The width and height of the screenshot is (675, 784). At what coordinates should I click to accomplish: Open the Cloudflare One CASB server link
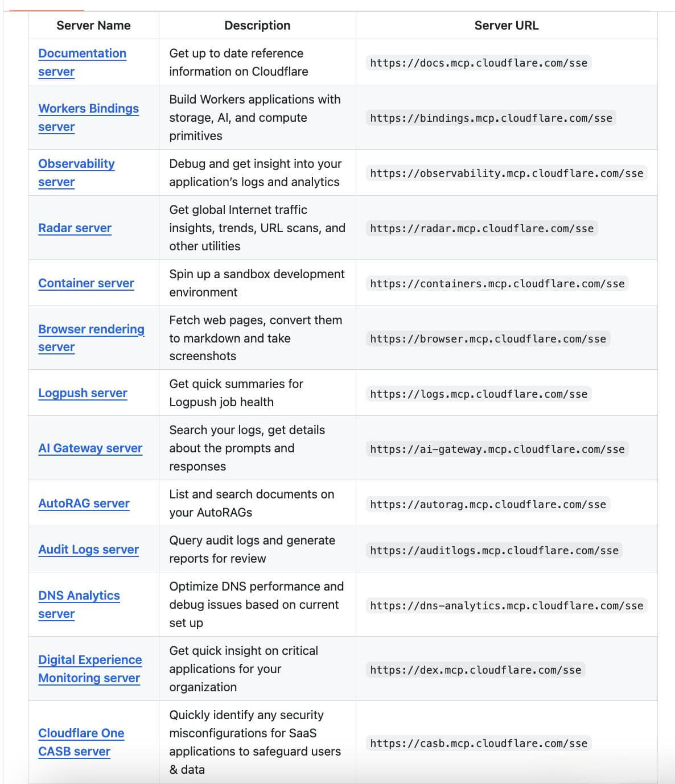[x=81, y=733]
